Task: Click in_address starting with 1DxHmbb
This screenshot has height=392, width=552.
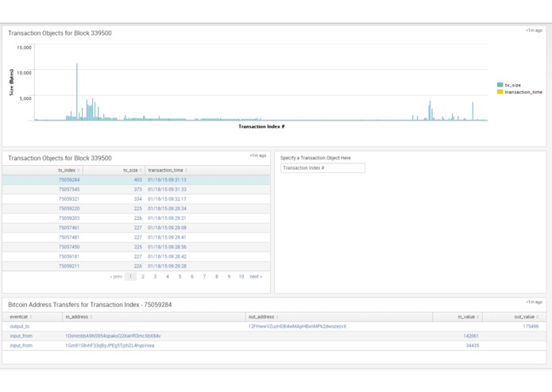Action: click(x=113, y=336)
